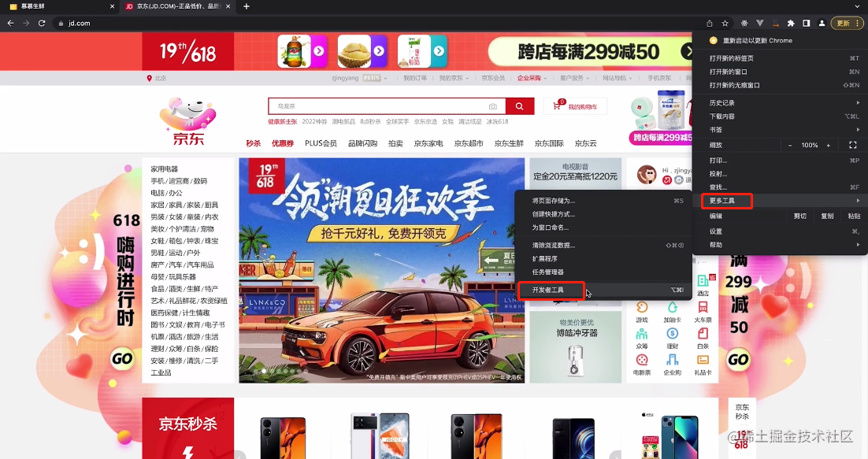Click the browser back arrow
The width and height of the screenshot is (868, 459).
click(x=10, y=24)
